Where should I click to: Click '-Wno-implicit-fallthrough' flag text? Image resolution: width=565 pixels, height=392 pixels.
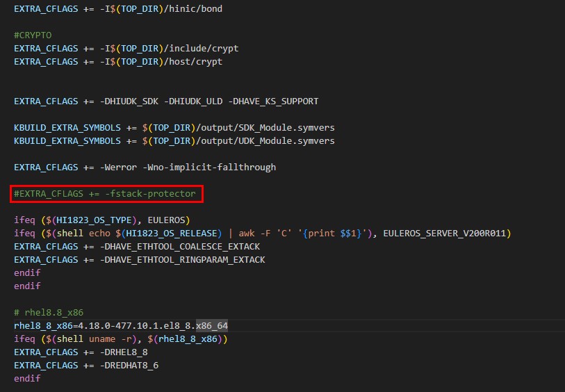(209, 168)
